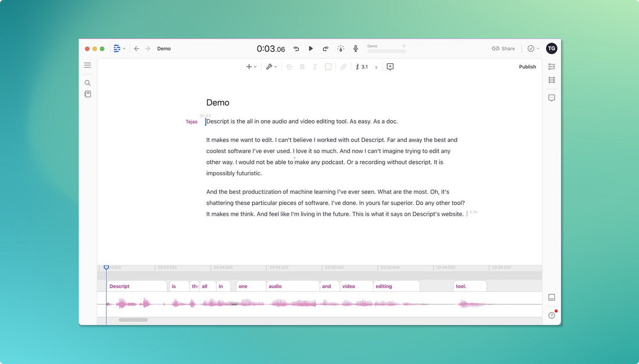639x364 pixels.
Task: Click the blue playhead marker on the ruler
Action: [106, 267]
